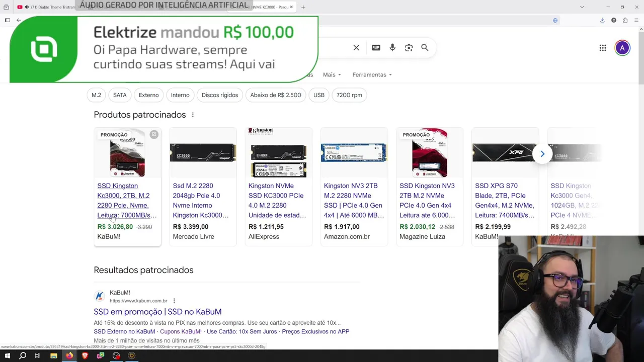The height and width of the screenshot is (362, 644).
Task: Open SSD em promoção no KaBuM result
Action: [x=157, y=312]
